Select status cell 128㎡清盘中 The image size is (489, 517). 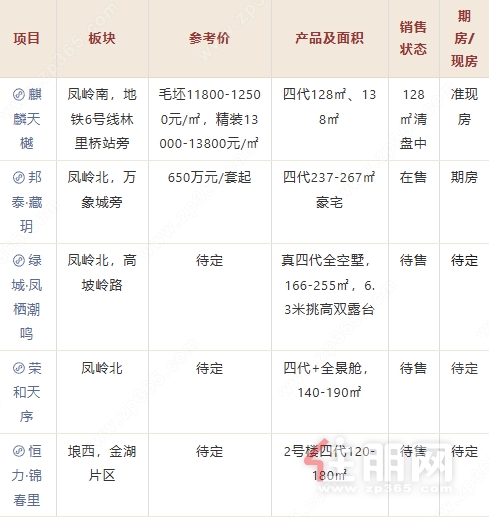413,119
